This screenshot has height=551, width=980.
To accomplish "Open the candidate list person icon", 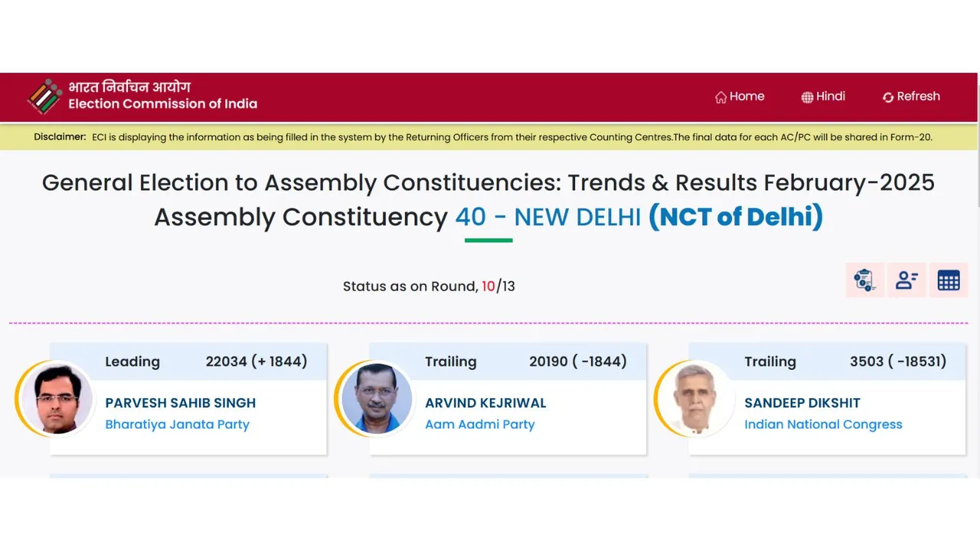I will [x=906, y=280].
